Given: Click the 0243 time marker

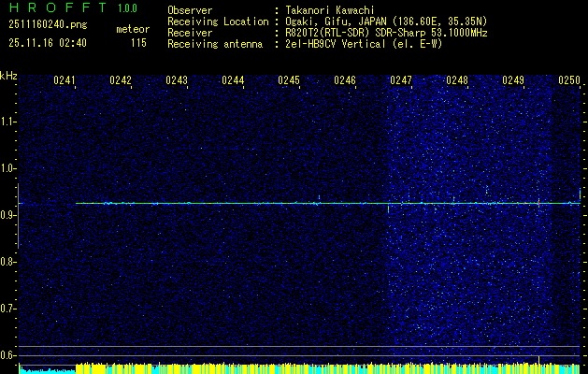Looking at the screenshot, I should (x=177, y=80).
